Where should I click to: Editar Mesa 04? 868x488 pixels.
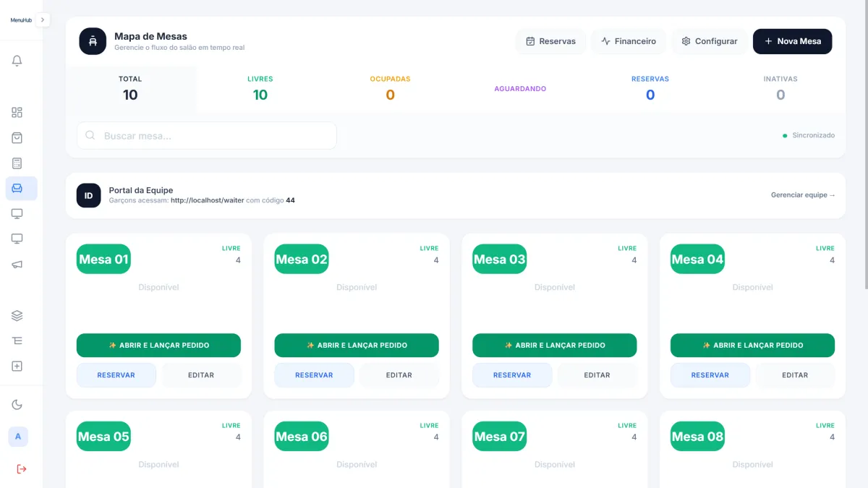(795, 375)
